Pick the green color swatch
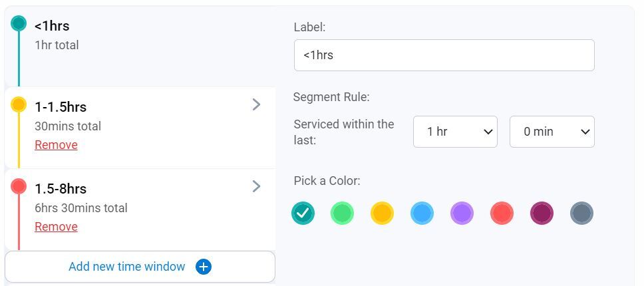The height and width of the screenshot is (286, 644). point(343,213)
